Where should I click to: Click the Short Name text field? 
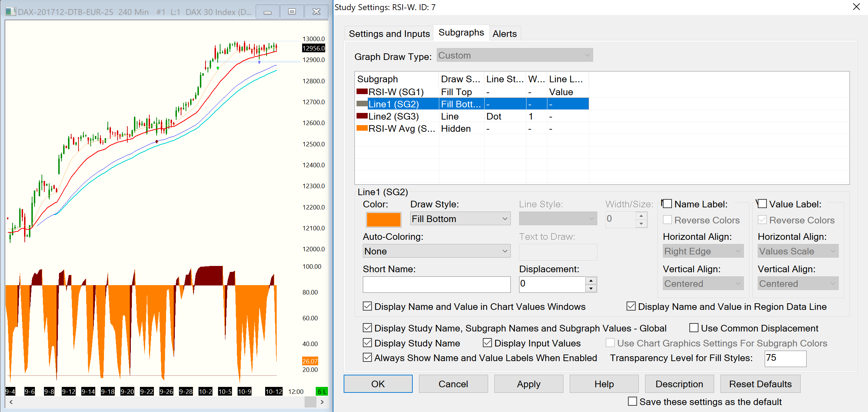(x=436, y=284)
